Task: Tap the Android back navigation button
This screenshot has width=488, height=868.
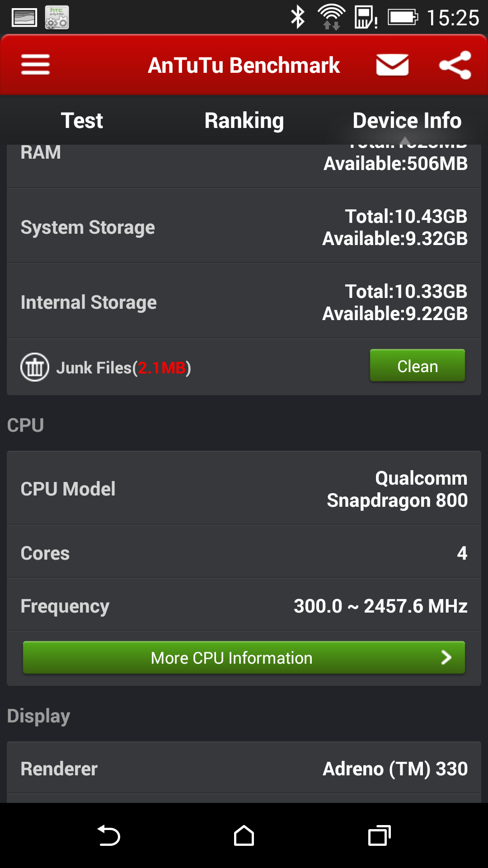Action: pyautogui.click(x=108, y=835)
